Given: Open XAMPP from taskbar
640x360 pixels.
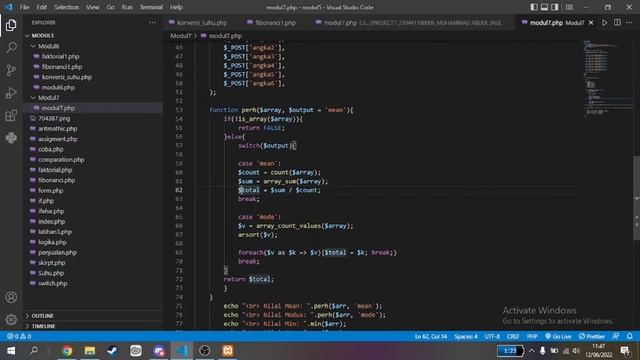Looking at the screenshot, I should [x=228, y=351].
